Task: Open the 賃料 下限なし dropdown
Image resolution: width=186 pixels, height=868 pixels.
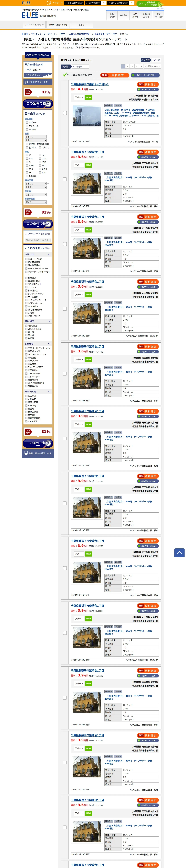Action: [x=36, y=137]
